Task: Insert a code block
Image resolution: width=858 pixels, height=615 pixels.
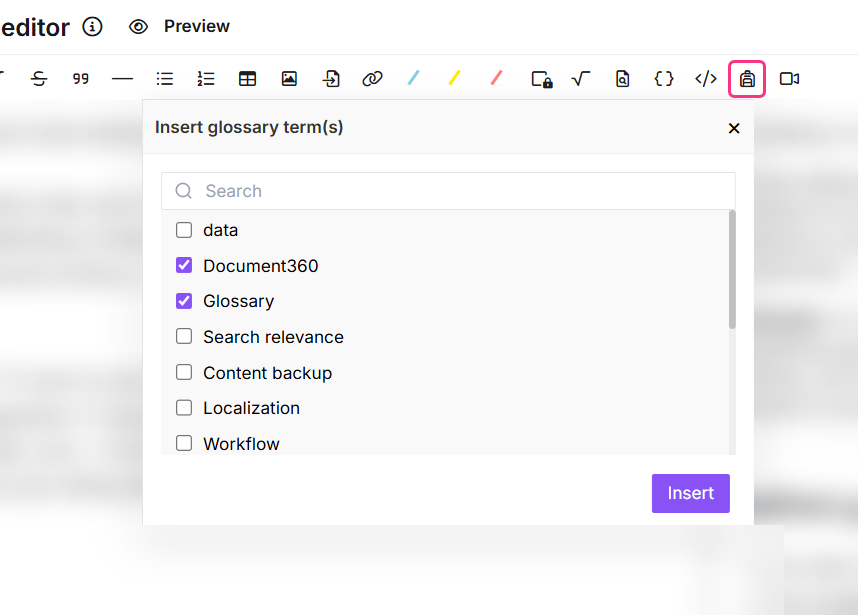Action: click(x=705, y=79)
